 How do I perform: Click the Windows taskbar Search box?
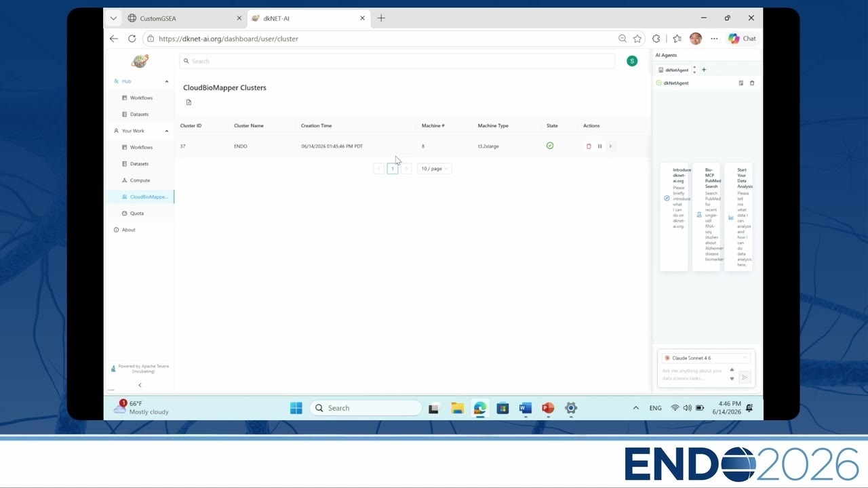pyautogui.click(x=366, y=408)
